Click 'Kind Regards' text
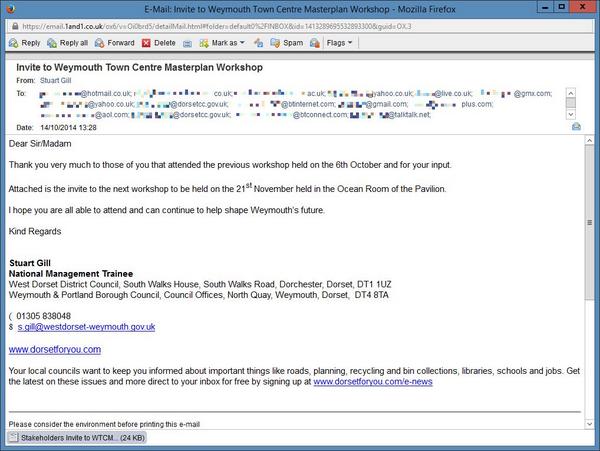600x451 pixels. point(35,231)
